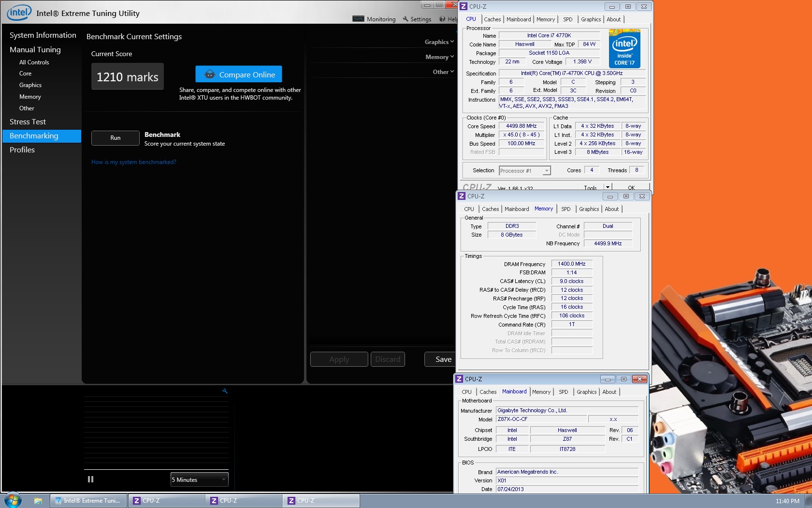812x508 pixels.
Task: Open Windows Start menu orb
Action: (x=13, y=500)
